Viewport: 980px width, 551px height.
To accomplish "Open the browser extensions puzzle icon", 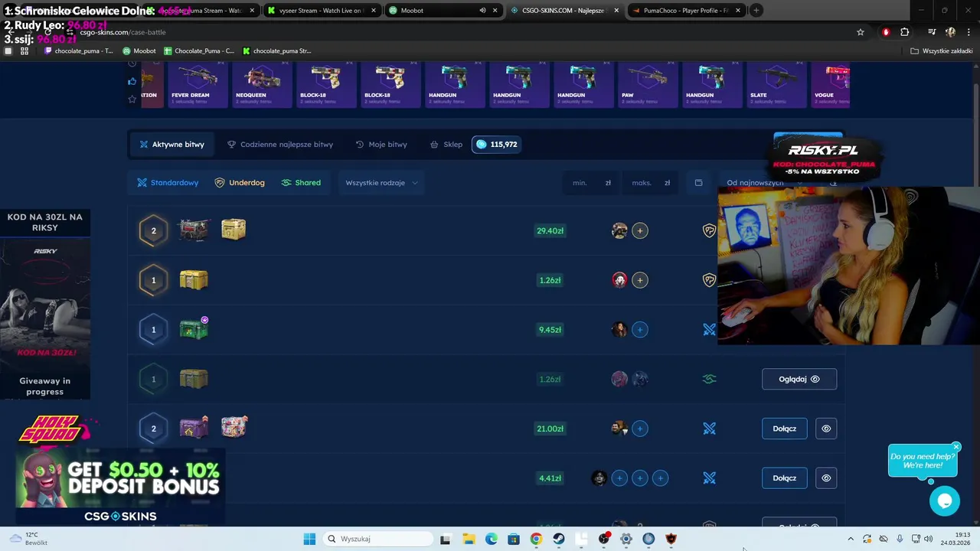I will (x=905, y=32).
